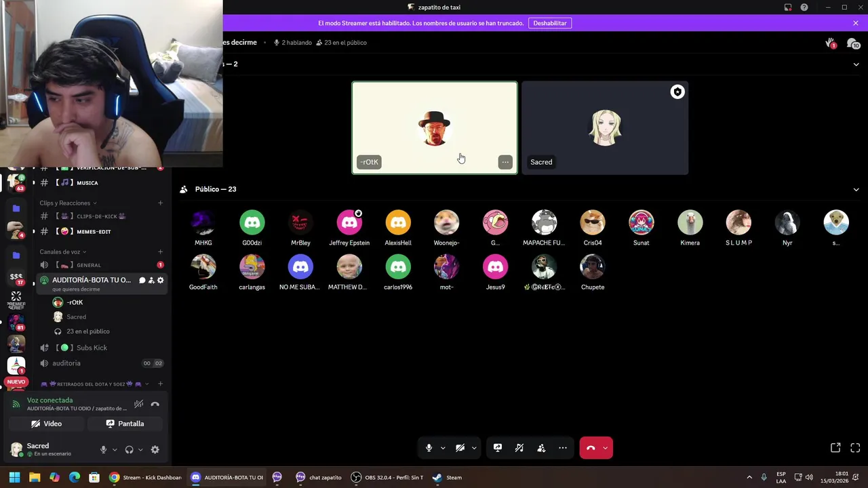Deafen using headphones icon in user panel
The width and height of the screenshot is (868, 488).
[x=129, y=449]
